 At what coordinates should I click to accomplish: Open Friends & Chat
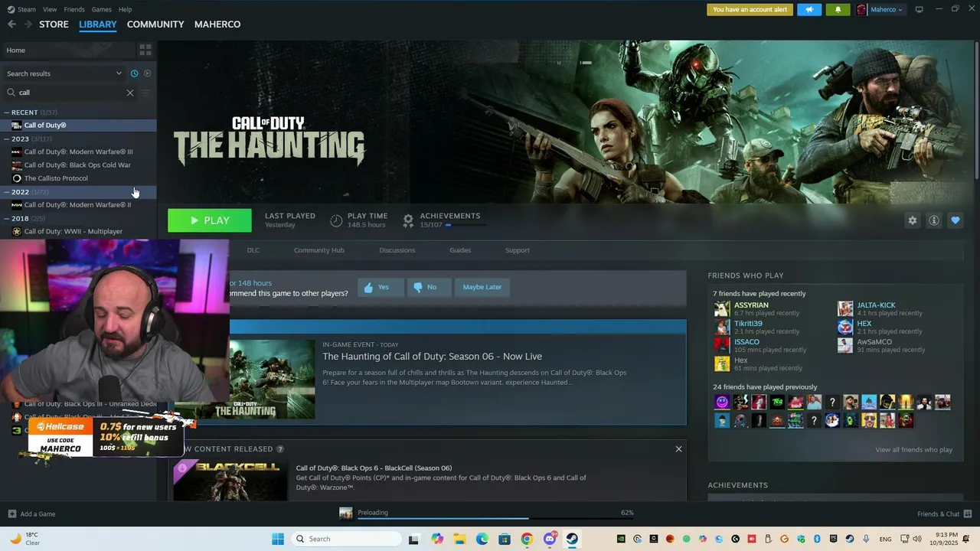pyautogui.click(x=944, y=514)
